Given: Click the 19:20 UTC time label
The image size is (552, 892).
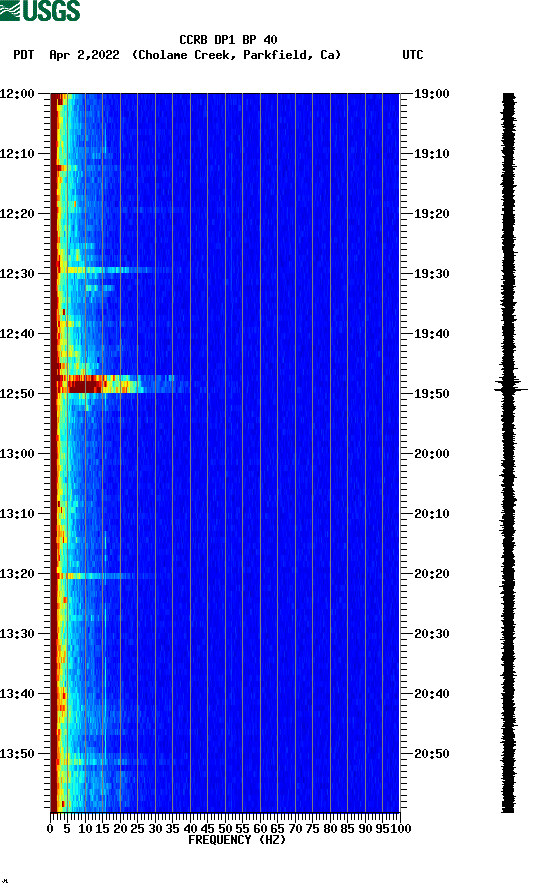Looking at the screenshot, I should (x=431, y=214).
